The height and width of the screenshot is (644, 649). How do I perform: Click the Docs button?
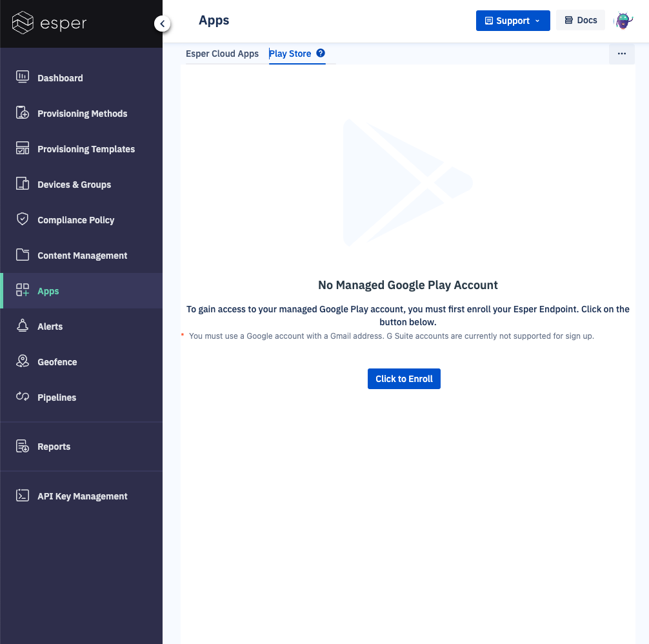pos(580,20)
